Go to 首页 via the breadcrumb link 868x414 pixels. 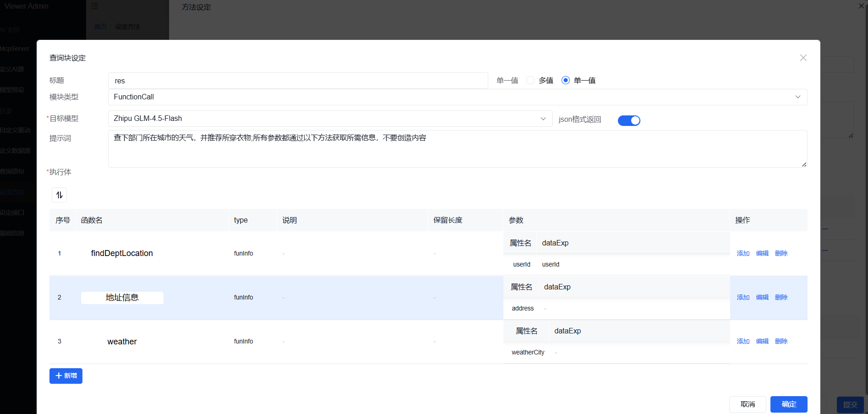pos(100,26)
